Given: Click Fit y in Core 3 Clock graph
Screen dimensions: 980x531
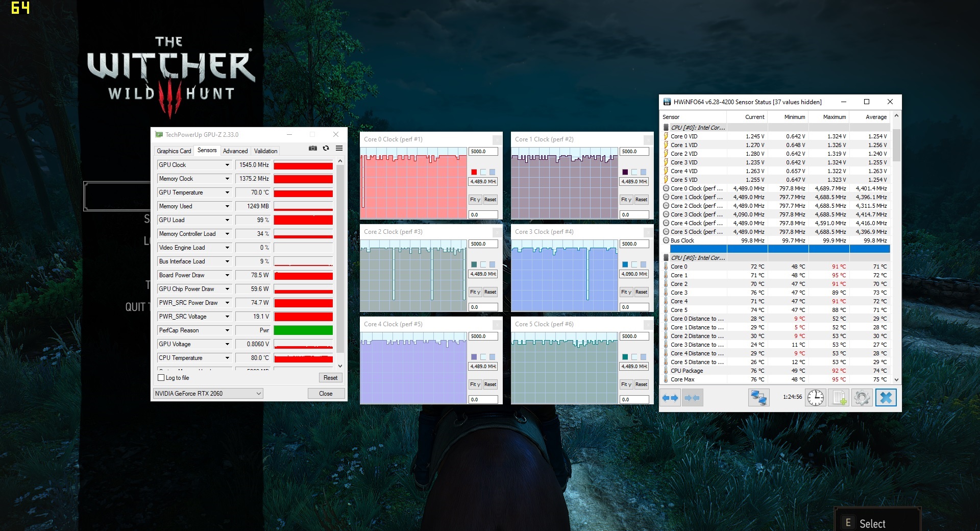Looking at the screenshot, I should point(626,292).
